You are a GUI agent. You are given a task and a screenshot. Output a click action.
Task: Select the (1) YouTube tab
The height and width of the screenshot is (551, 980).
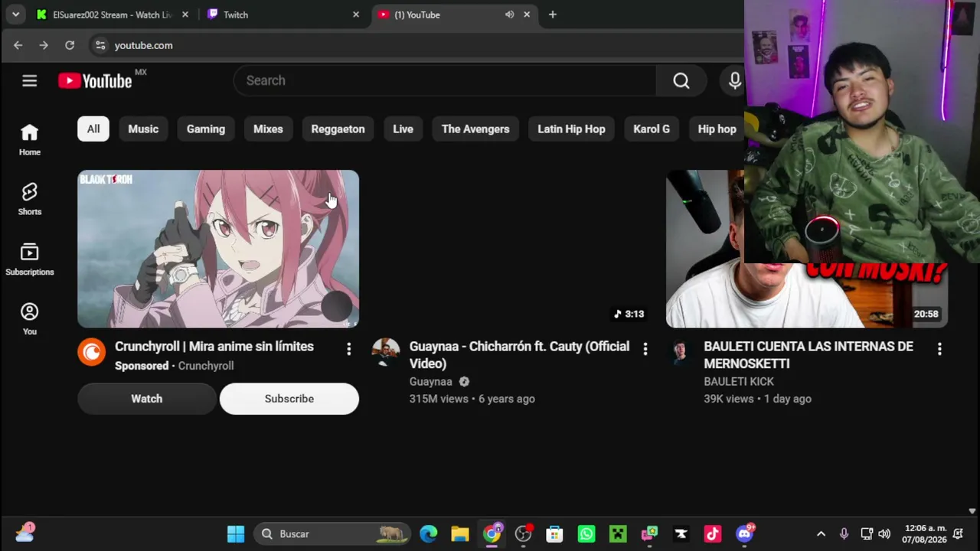455,15
